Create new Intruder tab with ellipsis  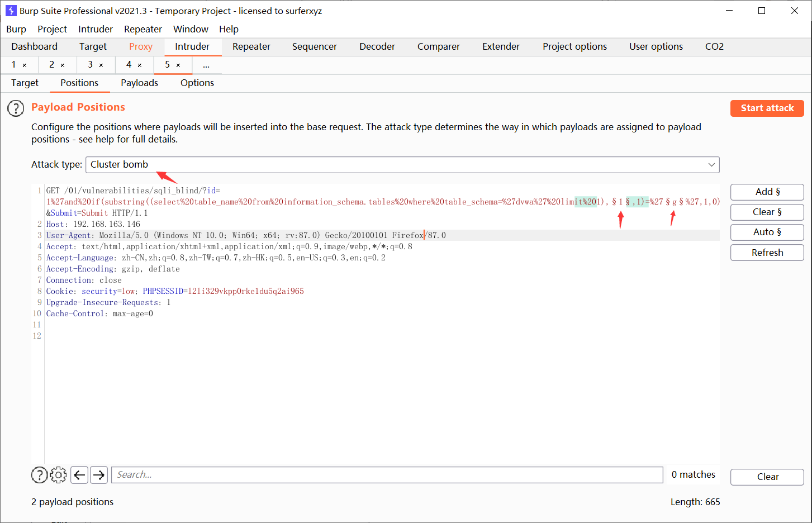pos(206,65)
